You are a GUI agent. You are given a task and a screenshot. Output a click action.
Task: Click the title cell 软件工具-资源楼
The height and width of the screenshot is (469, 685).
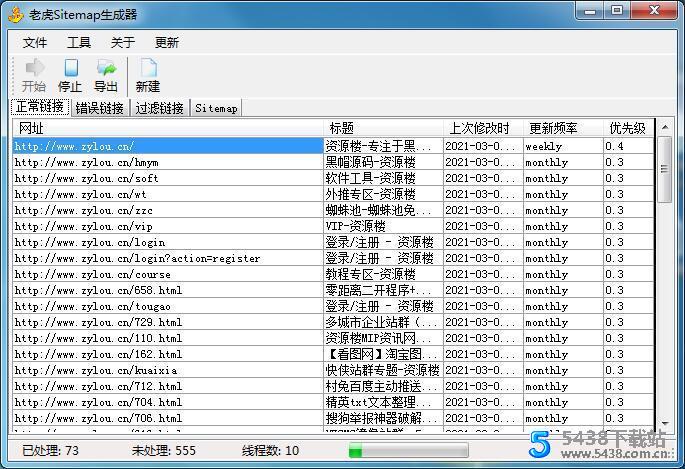click(x=383, y=178)
